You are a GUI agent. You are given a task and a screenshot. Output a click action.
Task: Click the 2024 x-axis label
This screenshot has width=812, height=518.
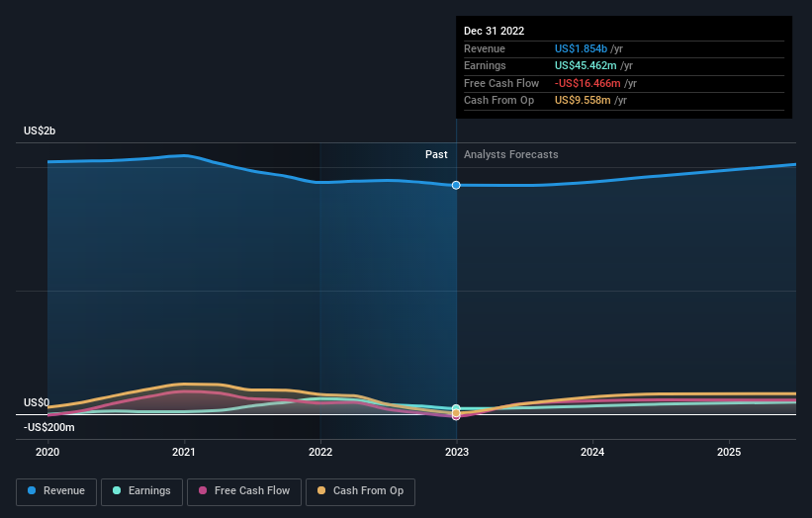(592, 453)
